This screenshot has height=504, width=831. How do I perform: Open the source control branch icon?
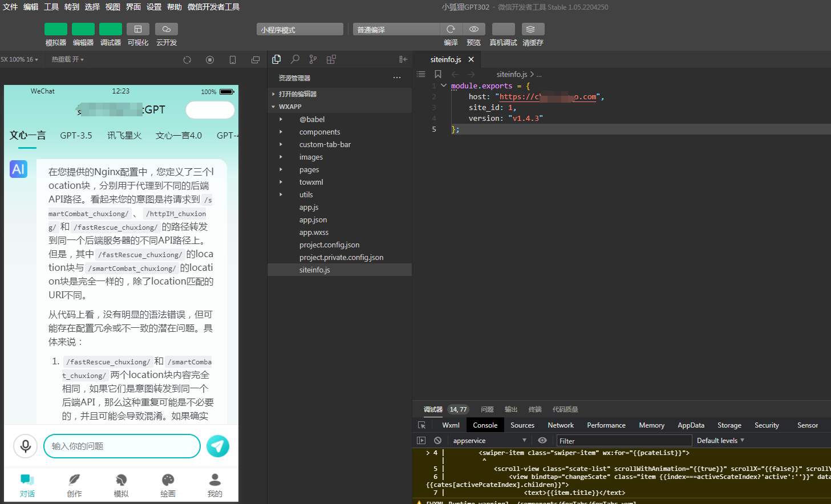pos(313,59)
